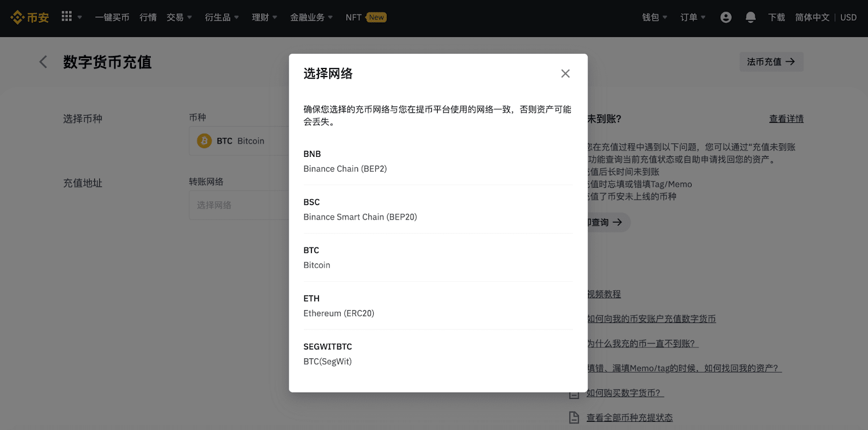The width and height of the screenshot is (868, 430).
Task: Go back using the arrow beside 数字货币充值
Action: [x=43, y=62]
